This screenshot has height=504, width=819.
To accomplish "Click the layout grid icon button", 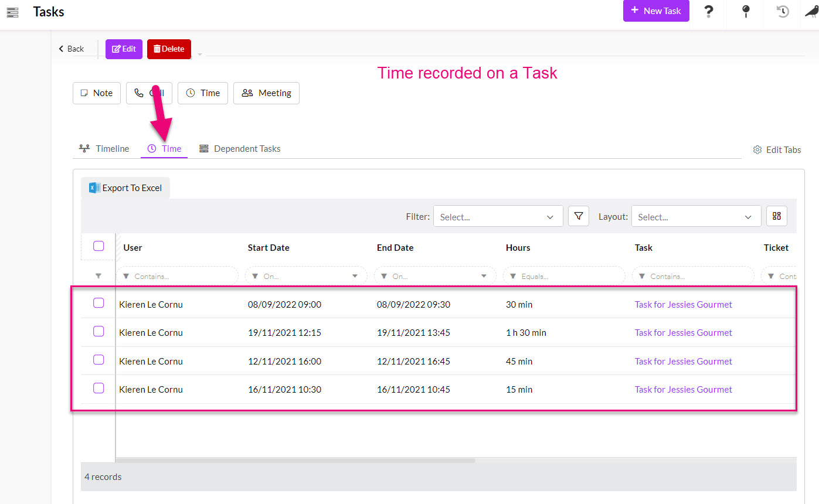I will point(776,216).
